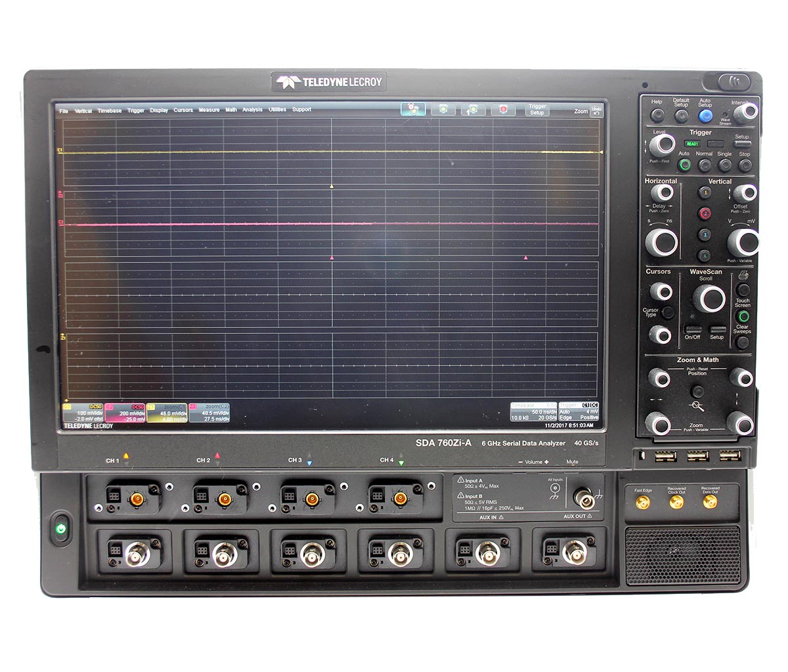The image size is (788, 672).
Task: Click the Print button under printer icon
Action: point(743,289)
